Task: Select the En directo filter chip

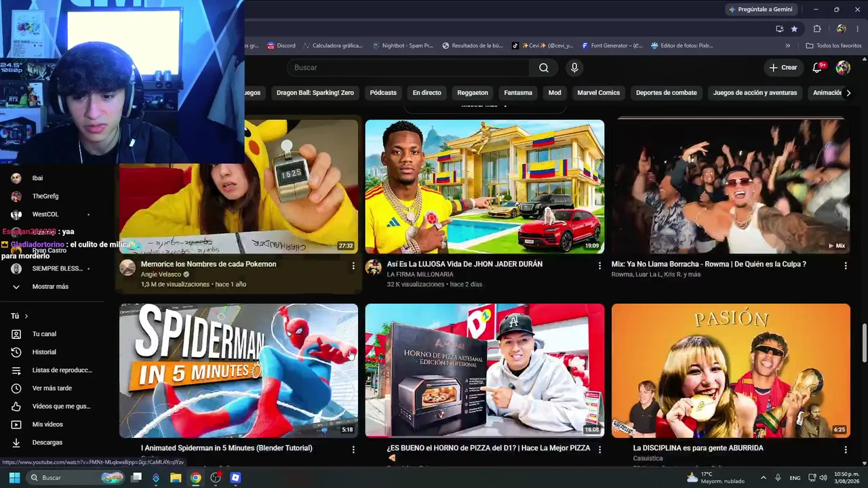Action: 427,93
